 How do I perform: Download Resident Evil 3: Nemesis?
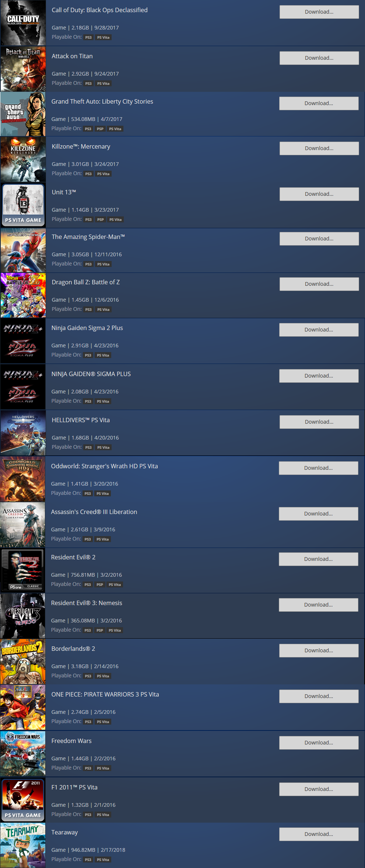pyautogui.click(x=318, y=605)
